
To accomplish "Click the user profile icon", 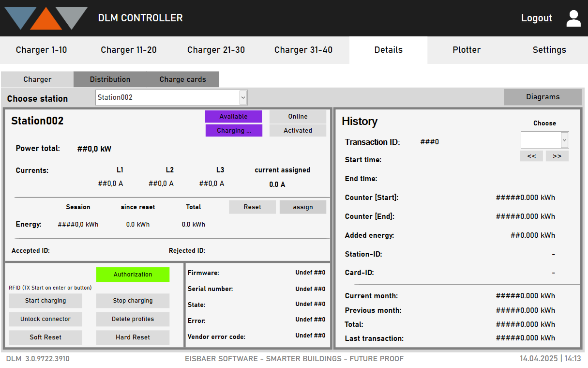I will click(573, 18).
